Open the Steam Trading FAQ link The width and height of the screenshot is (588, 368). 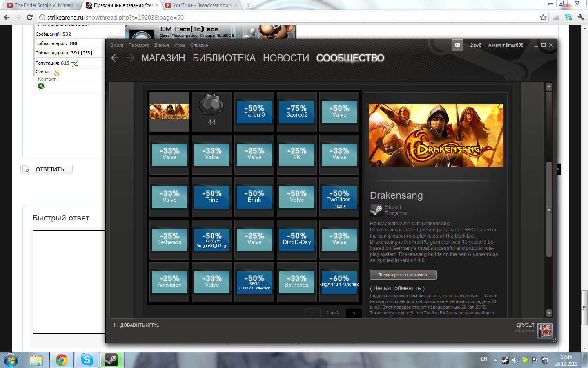tap(430, 313)
